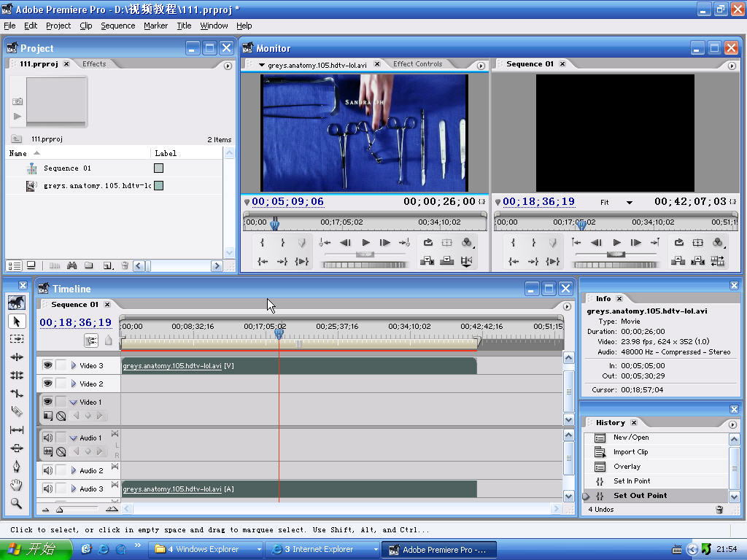The width and height of the screenshot is (747, 560).
Task: Toggle the lock box for Audio 3 track
Action: coord(61,489)
